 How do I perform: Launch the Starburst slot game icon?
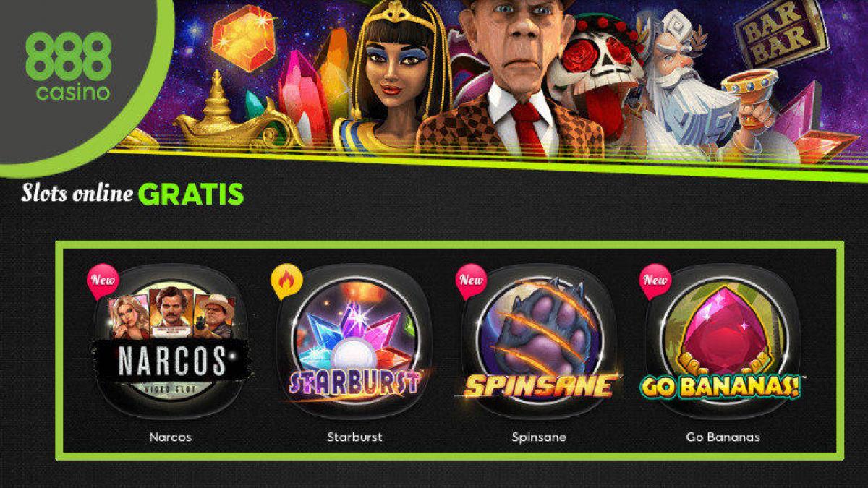[x=354, y=341]
